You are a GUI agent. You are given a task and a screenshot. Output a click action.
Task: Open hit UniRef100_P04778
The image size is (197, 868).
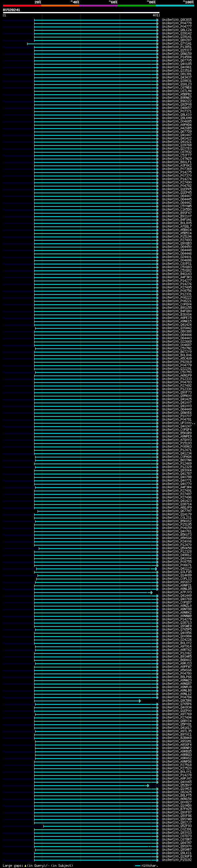tap(176, 23)
